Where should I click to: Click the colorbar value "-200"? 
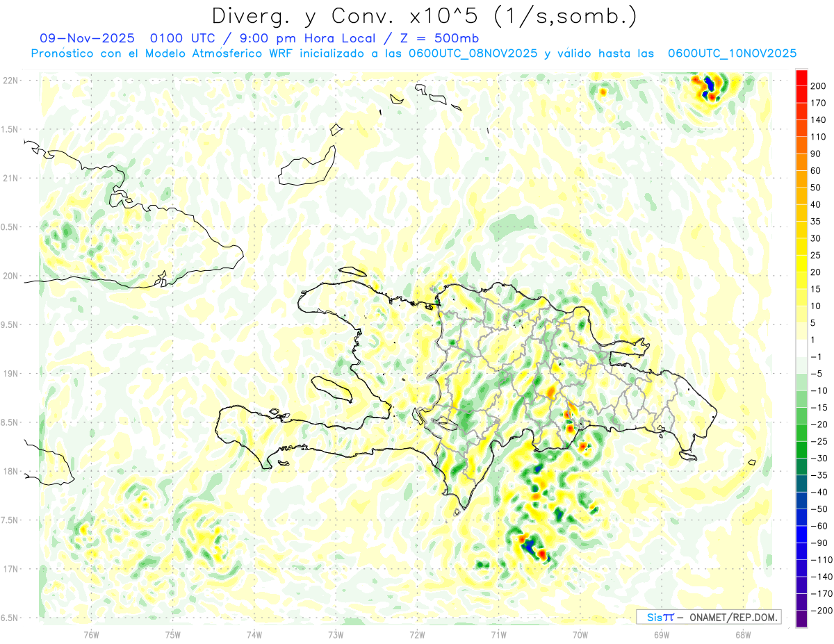pyautogui.click(x=820, y=611)
